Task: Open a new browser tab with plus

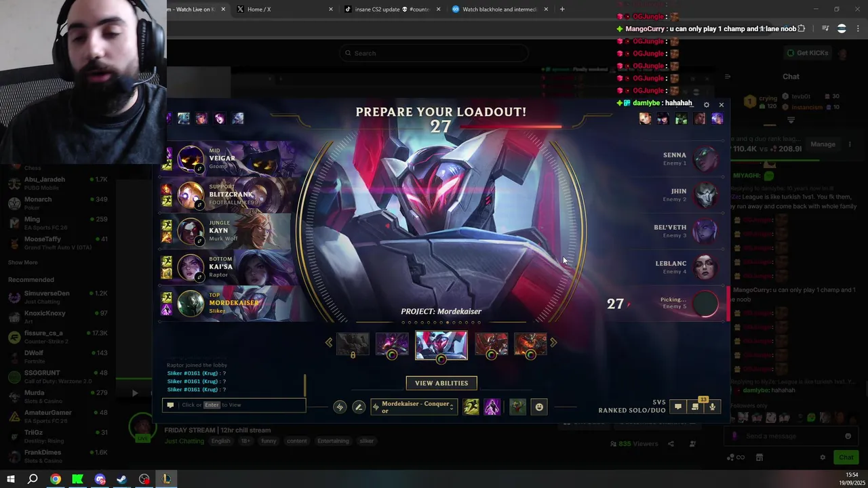Action: tap(562, 9)
